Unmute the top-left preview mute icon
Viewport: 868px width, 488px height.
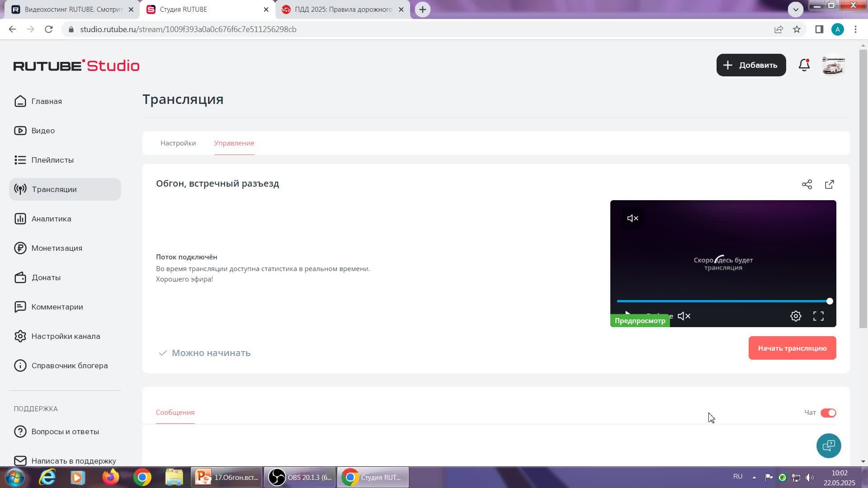pos(632,218)
